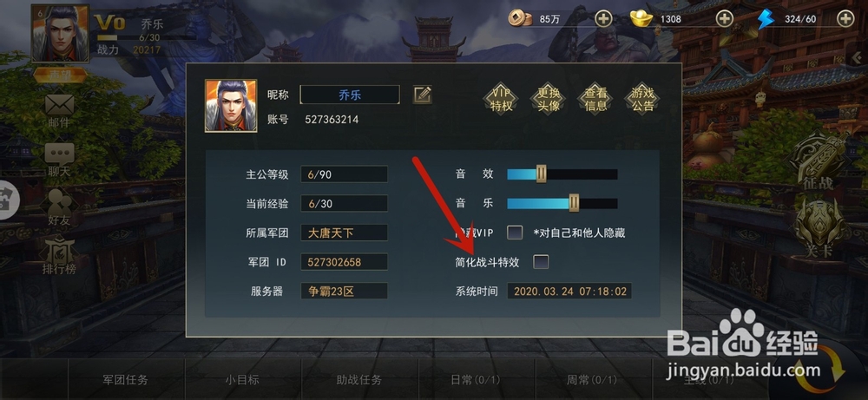Add more coins with plus icon
868x400 pixels.
(603, 19)
